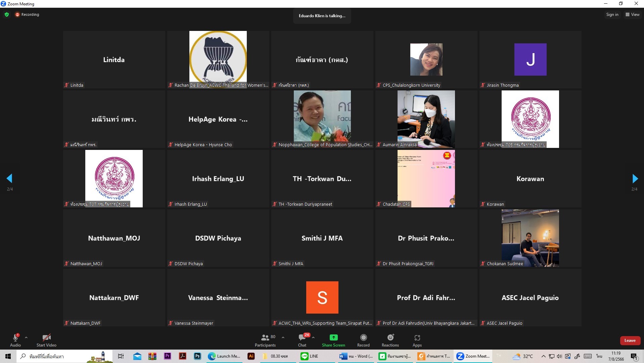The image size is (644, 363).
Task: Open Adobe Photoshop from taskbar
Action: 197,356
